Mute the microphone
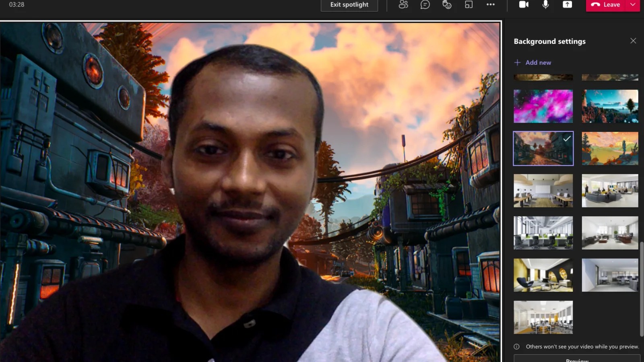644x362 pixels. point(545,4)
